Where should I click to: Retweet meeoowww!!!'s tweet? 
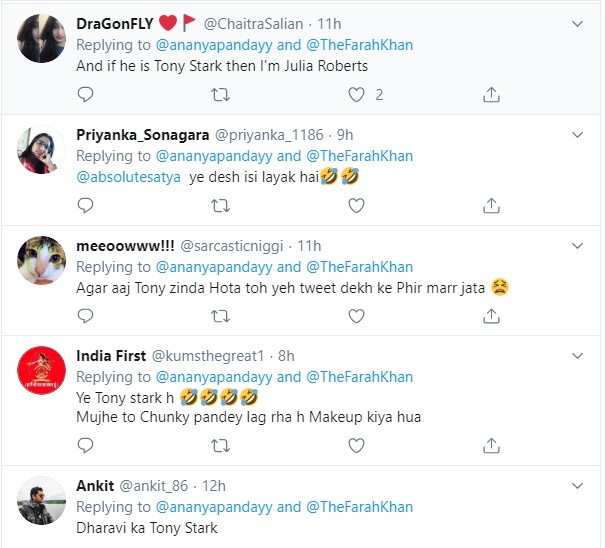click(x=220, y=315)
